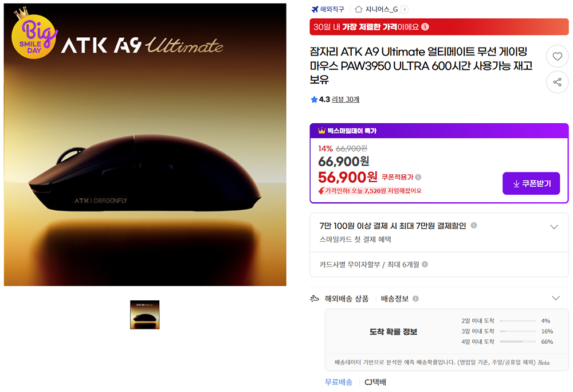Click the 4일 이내 도착 progress bar

coord(517,342)
